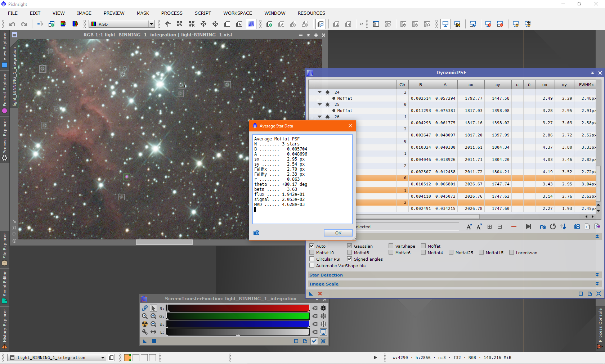The image size is (605, 364).
Task: Close the Average Star Data dialog
Action: click(350, 126)
